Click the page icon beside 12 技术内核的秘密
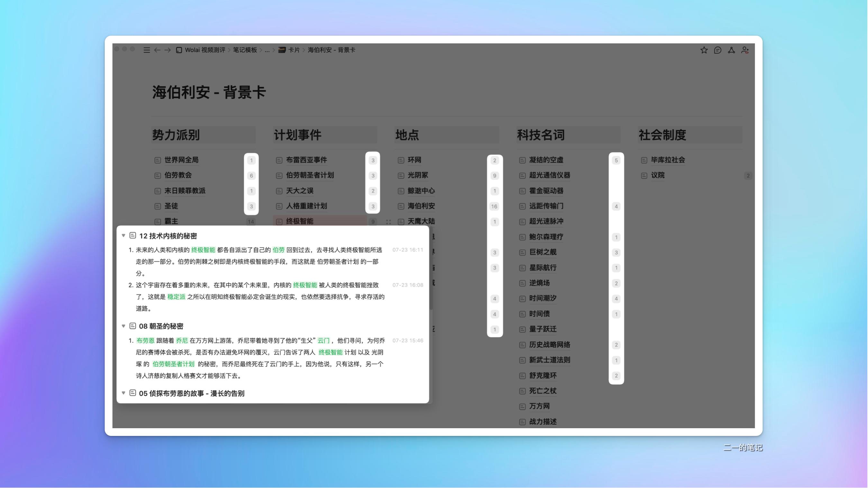 pos(132,236)
